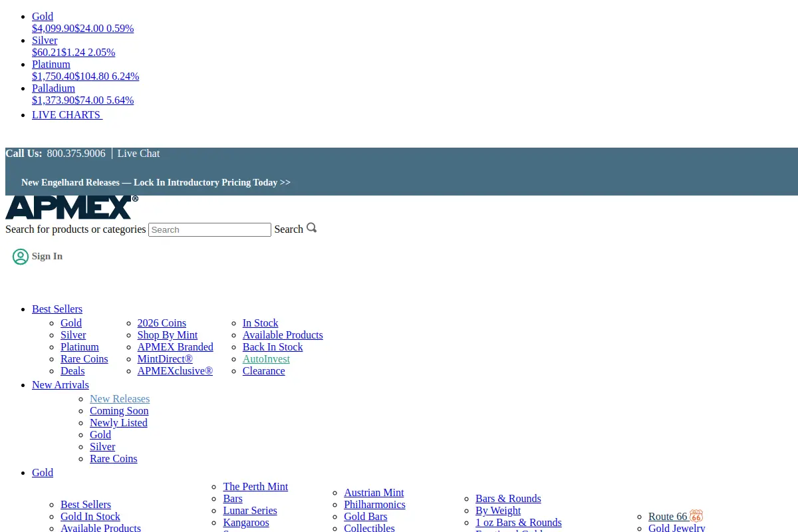Open APMEX Branded products
This screenshot has height=532, width=798.
176,347
